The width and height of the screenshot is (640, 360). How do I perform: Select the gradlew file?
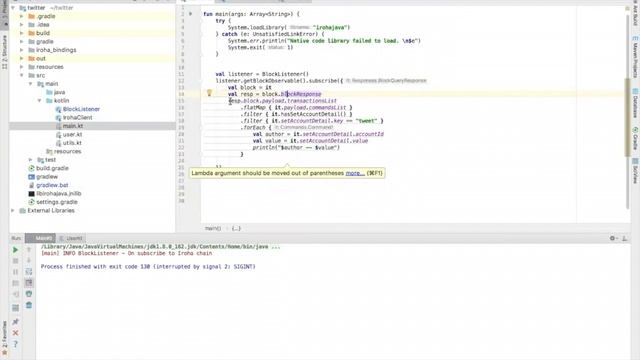coord(47,177)
